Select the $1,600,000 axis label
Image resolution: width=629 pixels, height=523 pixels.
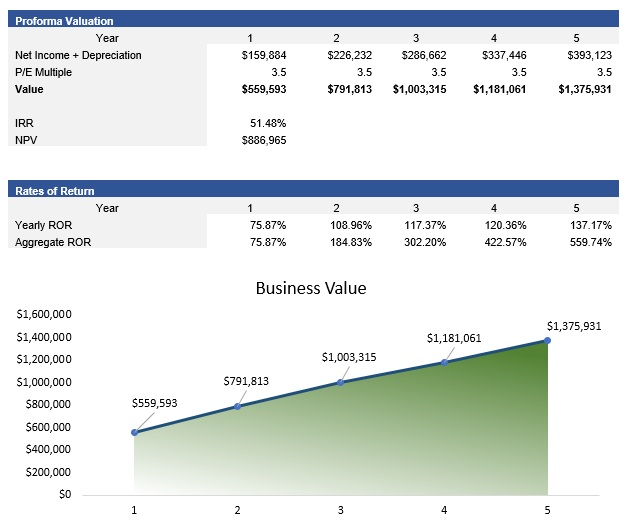[x=44, y=314]
